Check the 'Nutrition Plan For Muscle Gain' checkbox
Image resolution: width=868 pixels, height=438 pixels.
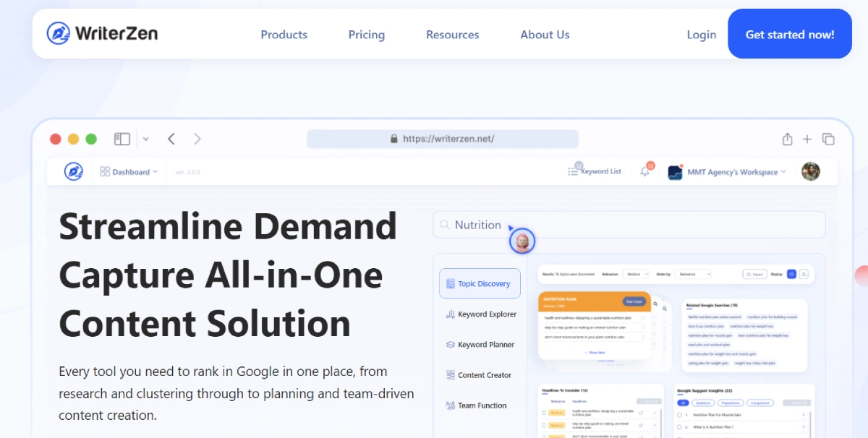678,416
